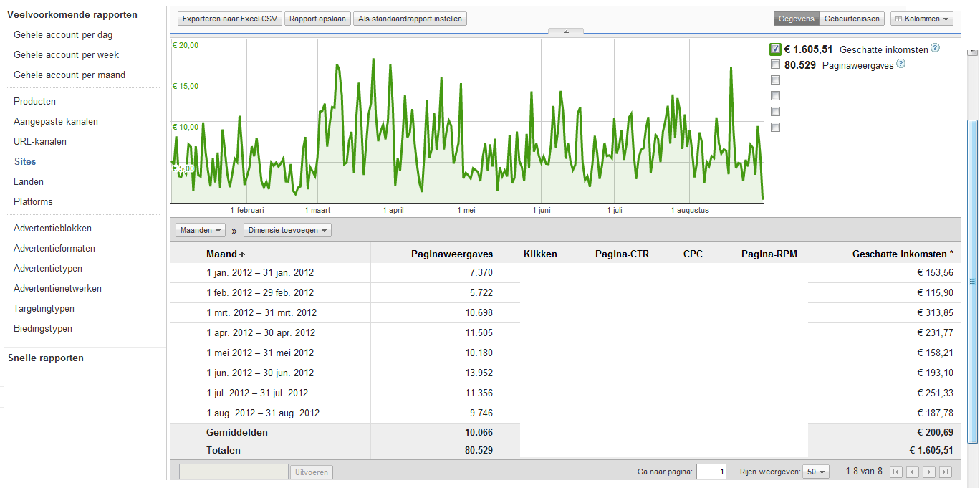
Task: Click the income value '€ 313,85'
Action: pyautogui.click(x=936, y=313)
